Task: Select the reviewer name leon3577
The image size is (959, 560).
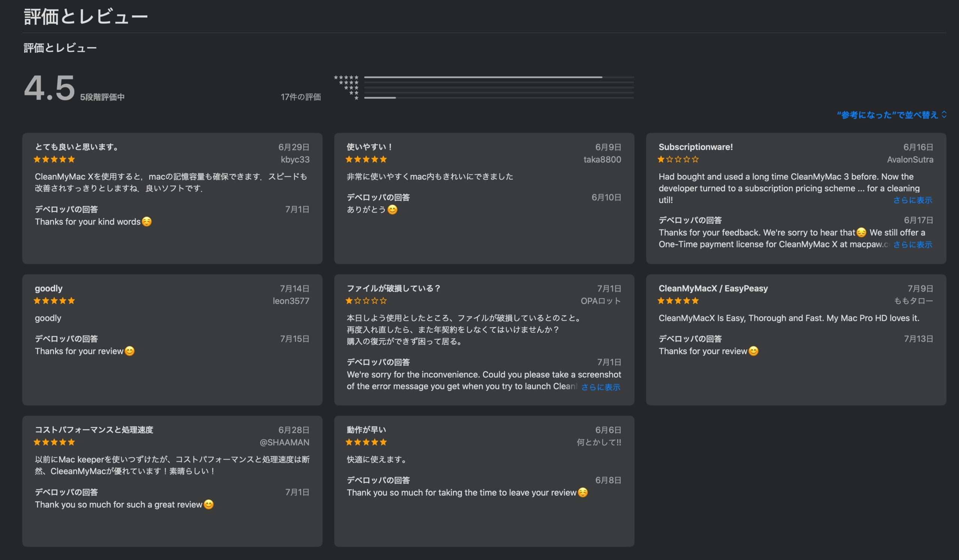Action: (x=291, y=301)
